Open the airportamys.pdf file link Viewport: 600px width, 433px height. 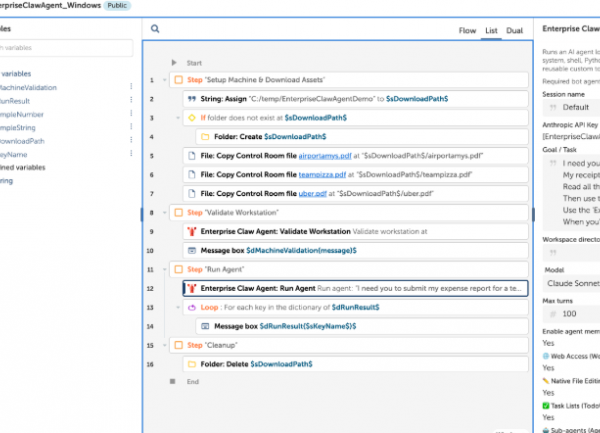click(325, 156)
